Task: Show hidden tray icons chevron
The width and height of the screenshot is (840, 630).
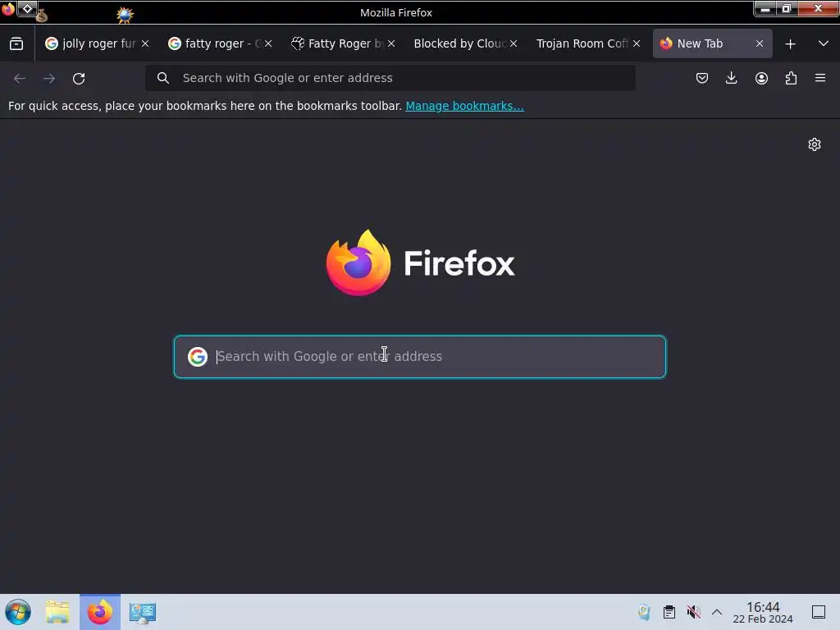Action: click(x=717, y=612)
